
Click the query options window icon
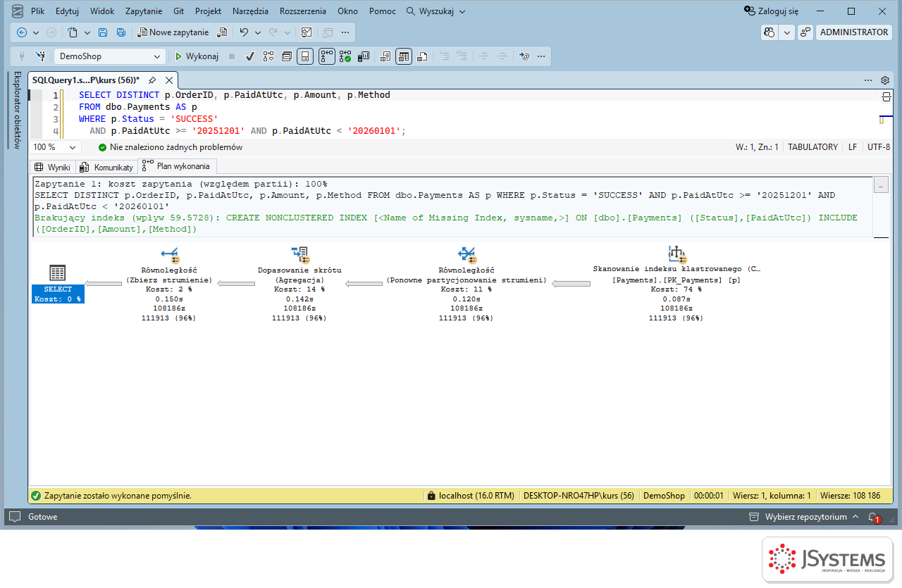pos(287,56)
